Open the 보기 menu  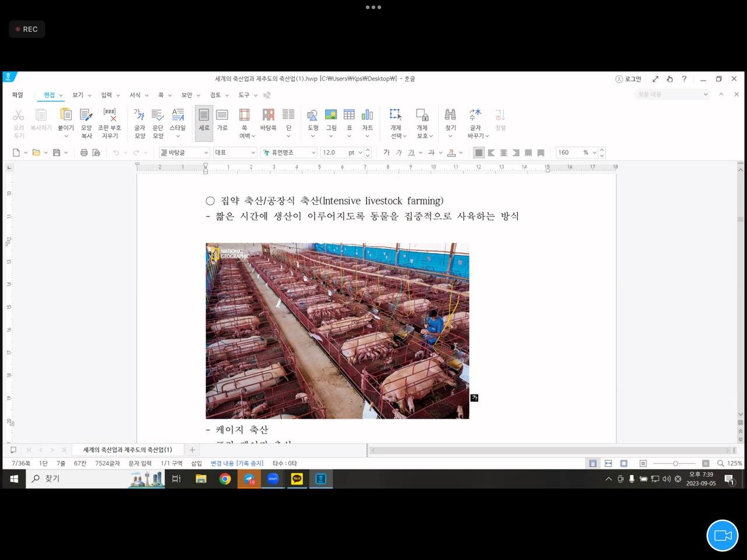pos(78,95)
